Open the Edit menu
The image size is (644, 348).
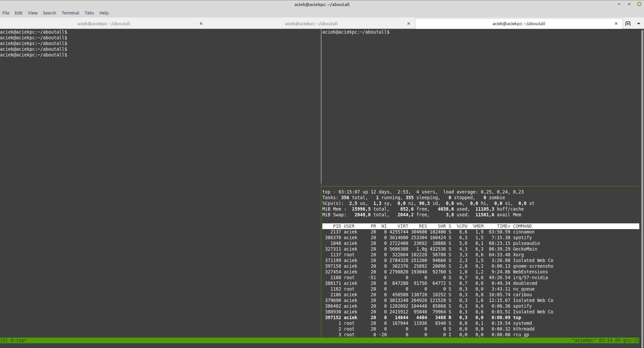(x=18, y=13)
